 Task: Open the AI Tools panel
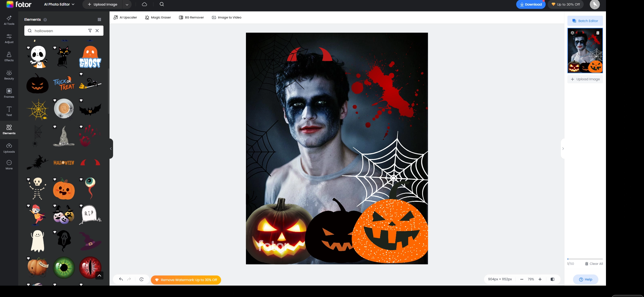click(9, 20)
